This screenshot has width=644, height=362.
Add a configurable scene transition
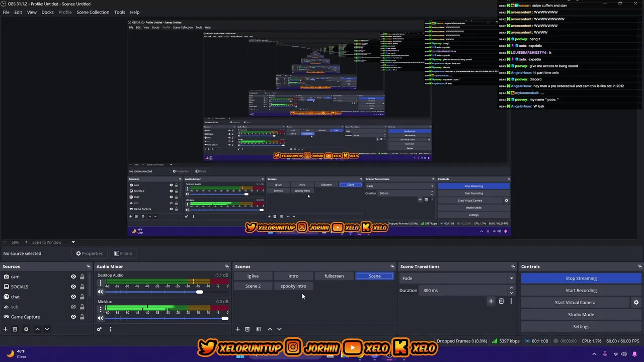pyautogui.click(x=491, y=301)
